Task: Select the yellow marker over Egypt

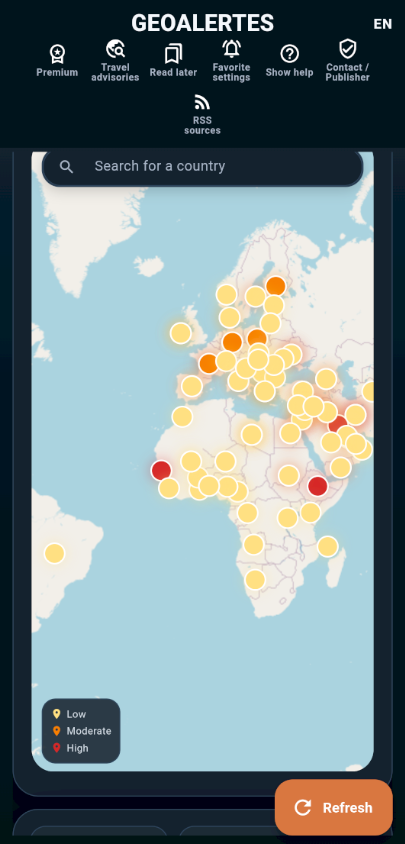Action: (x=290, y=433)
